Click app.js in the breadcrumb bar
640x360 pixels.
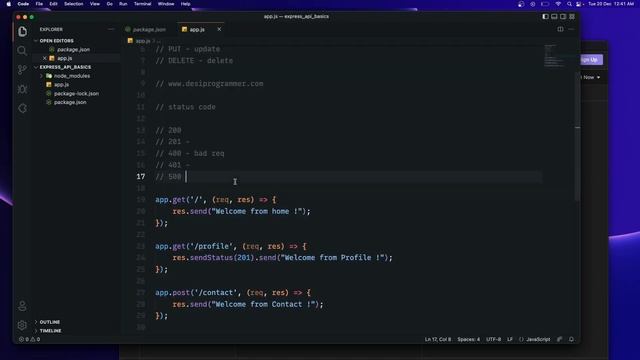point(142,41)
